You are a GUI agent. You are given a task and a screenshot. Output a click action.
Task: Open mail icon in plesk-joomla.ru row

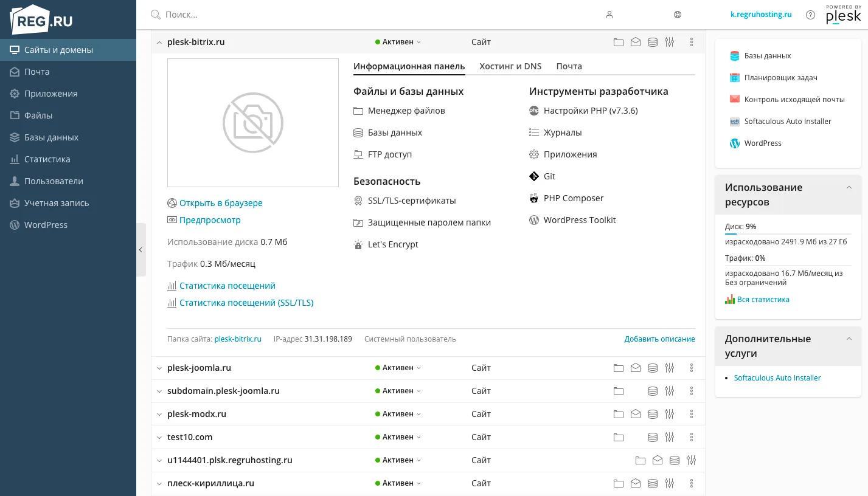636,368
